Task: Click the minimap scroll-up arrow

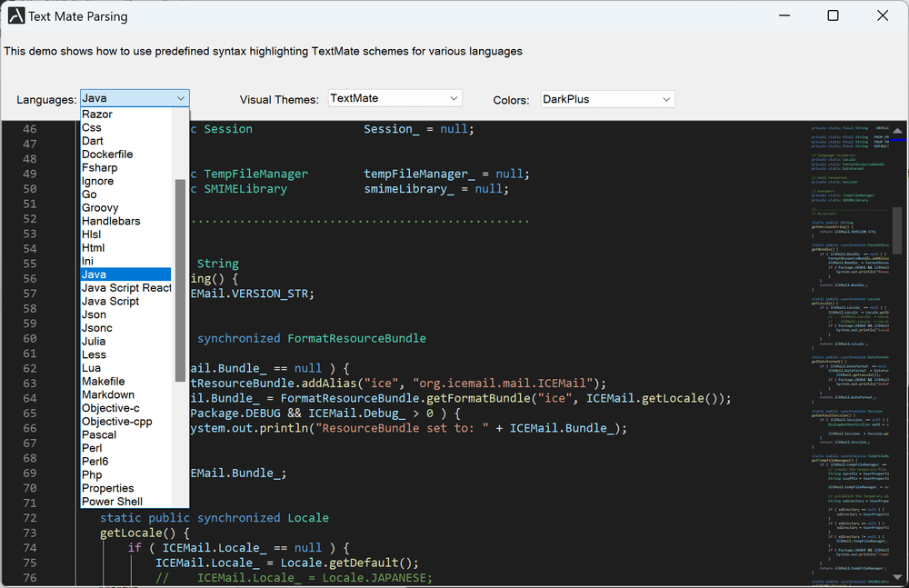Action: click(x=896, y=131)
